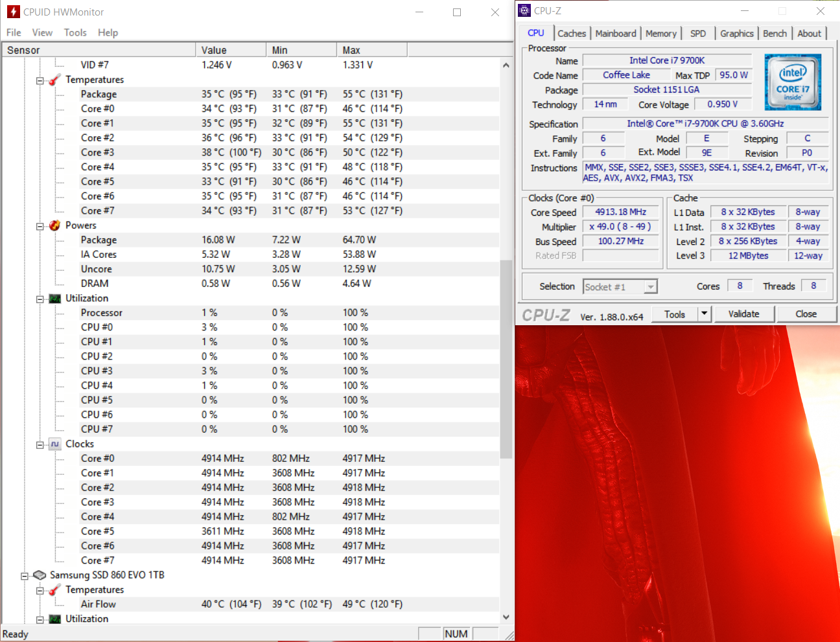Click the Name field showing Intel Core i7 9700K

666,60
